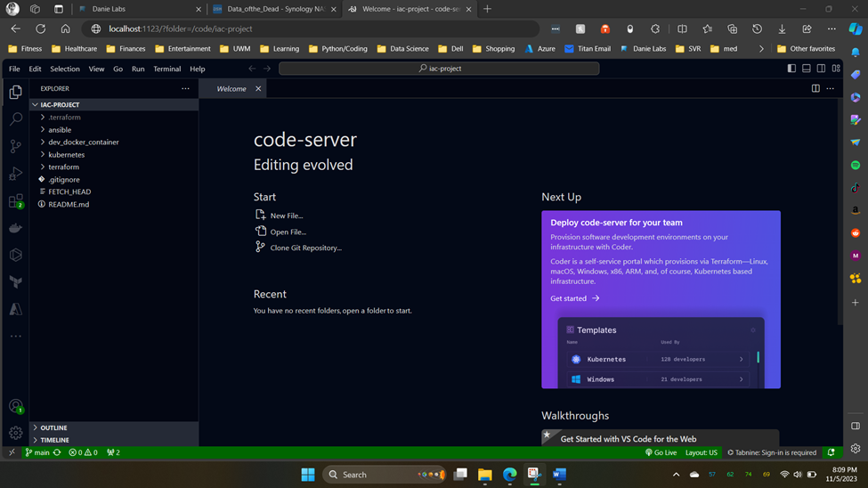Open Run and Debug view
The height and width of the screenshot is (488, 868).
pyautogui.click(x=15, y=174)
